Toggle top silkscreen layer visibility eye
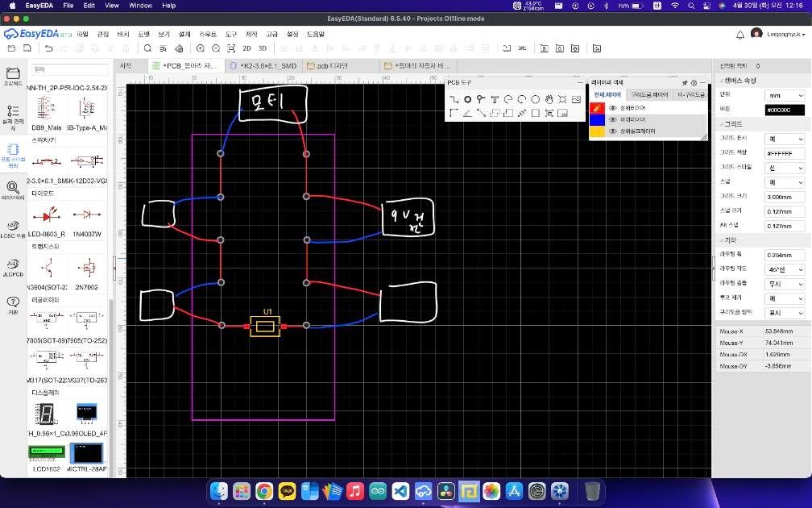The height and width of the screenshot is (508, 812). point(613,130)
